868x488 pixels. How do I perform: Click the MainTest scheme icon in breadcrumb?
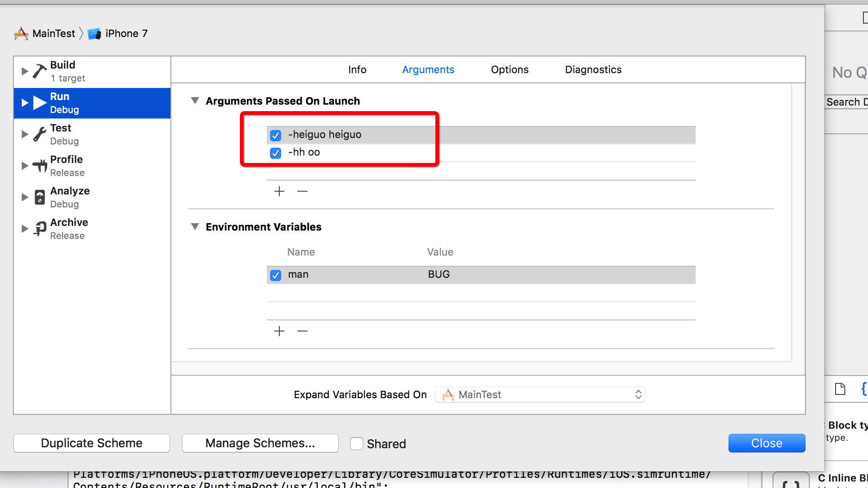click(x=21, y=33)
